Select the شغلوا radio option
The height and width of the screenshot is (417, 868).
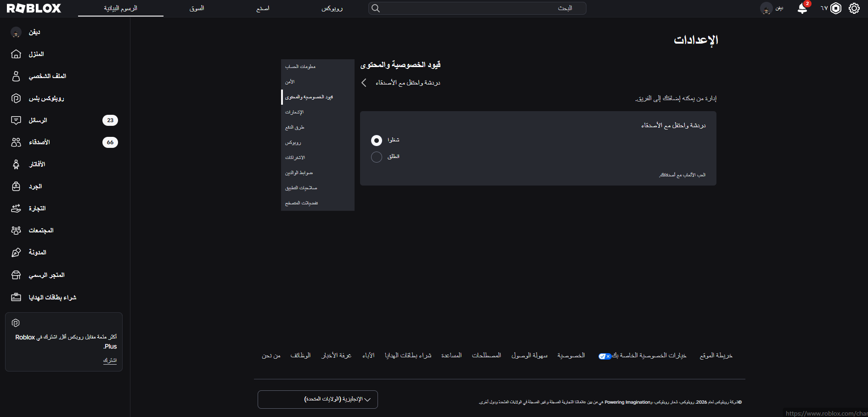[377, 140]
